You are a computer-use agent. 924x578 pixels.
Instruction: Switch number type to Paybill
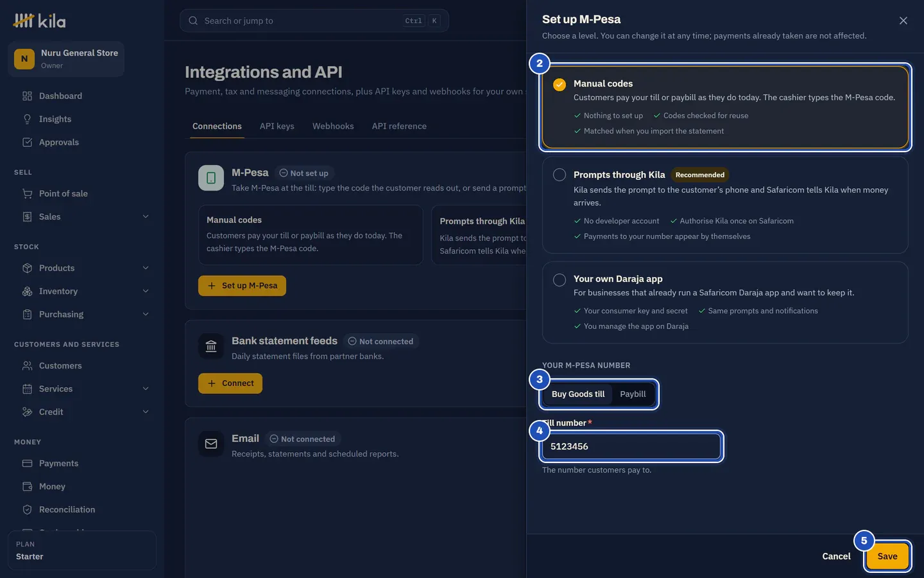(633, 394)
